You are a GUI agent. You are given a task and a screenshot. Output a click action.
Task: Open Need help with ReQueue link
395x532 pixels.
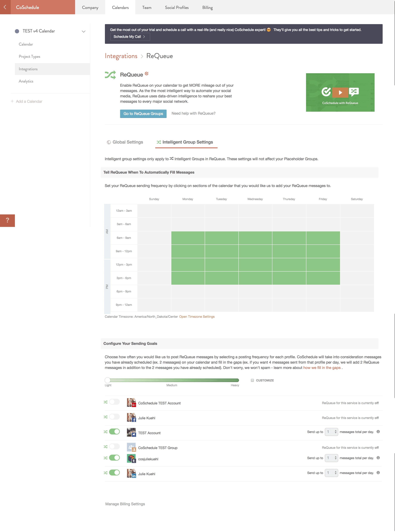coord(193,113)
